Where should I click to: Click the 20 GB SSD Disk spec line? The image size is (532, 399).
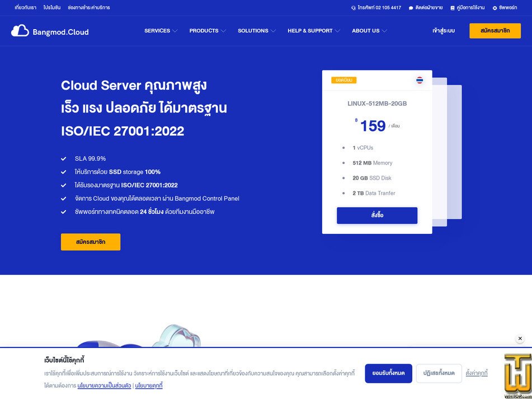point(372,178)
